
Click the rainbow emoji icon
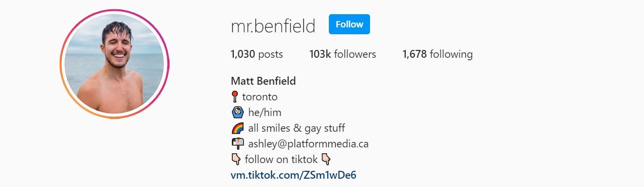click(x=237, y=128)
